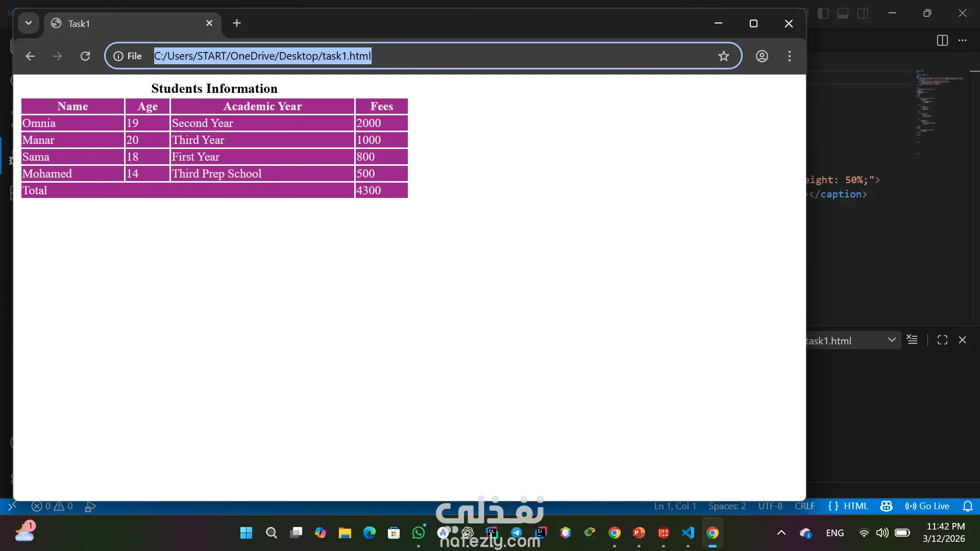Bookmark this page with star icon
This screenshot has height=551, width=980.
pos(723,56)
